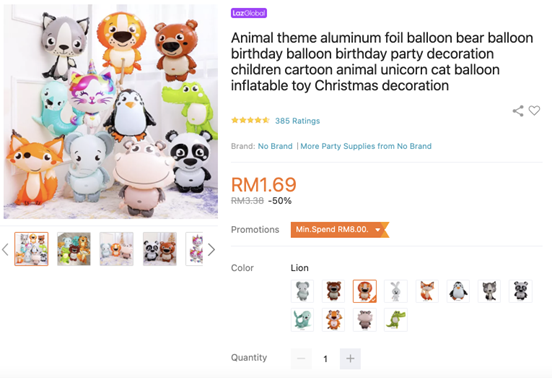
Task: Open the No Brand link
Action: pyautogui.click(x=275, y=146)
